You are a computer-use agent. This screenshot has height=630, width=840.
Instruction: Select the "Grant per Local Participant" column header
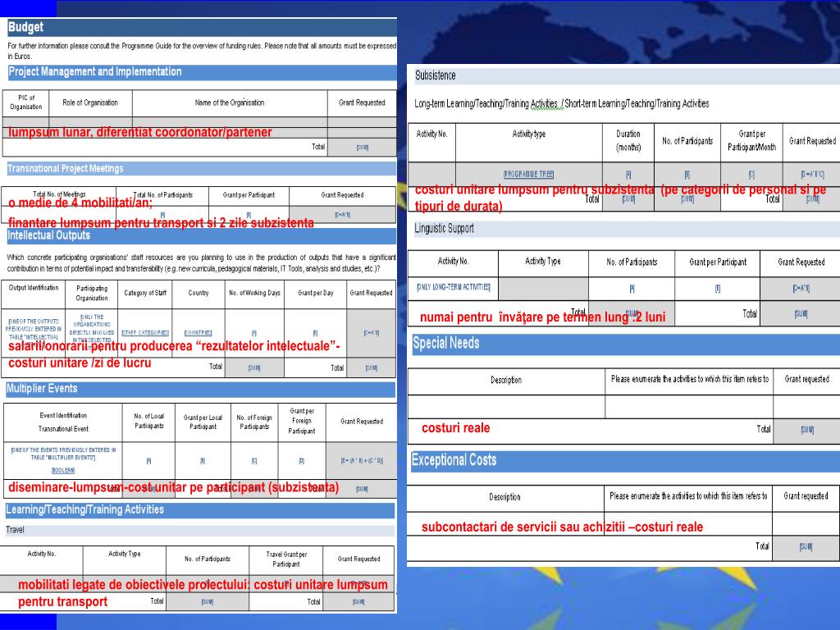(x=203, y=422)
